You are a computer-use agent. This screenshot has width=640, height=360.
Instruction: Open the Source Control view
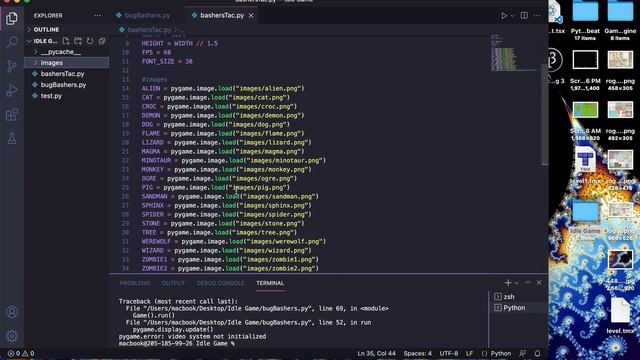[12, 66]
